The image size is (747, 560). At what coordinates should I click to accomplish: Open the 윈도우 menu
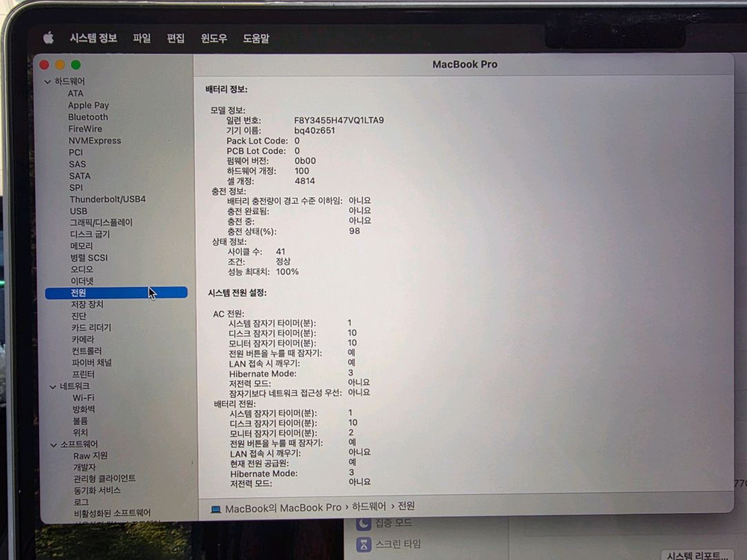pyautogui.click(x=215, y=38)
